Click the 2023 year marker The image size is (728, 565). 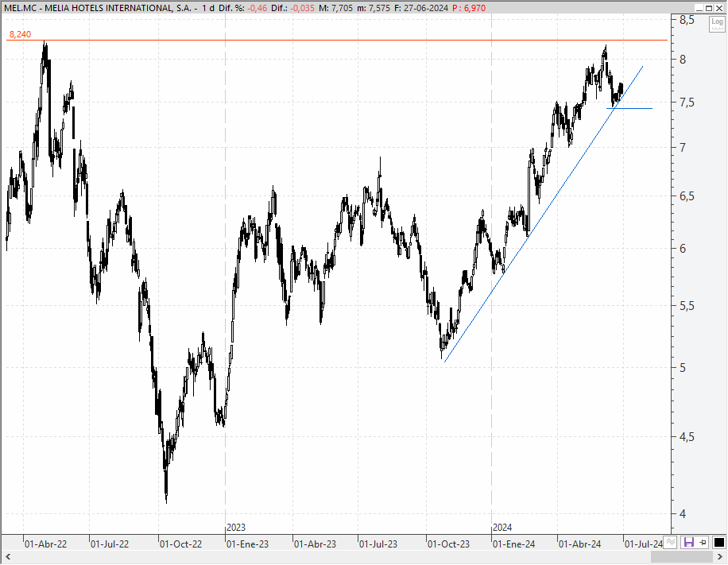pyautogui.click(x=236, y=528)
